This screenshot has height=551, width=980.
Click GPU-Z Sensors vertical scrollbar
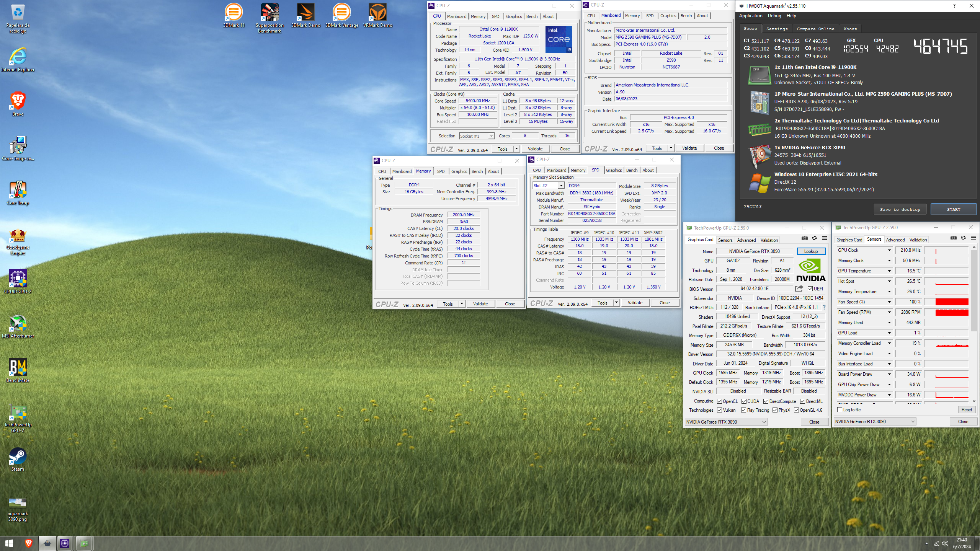click(x=974, y=291)
